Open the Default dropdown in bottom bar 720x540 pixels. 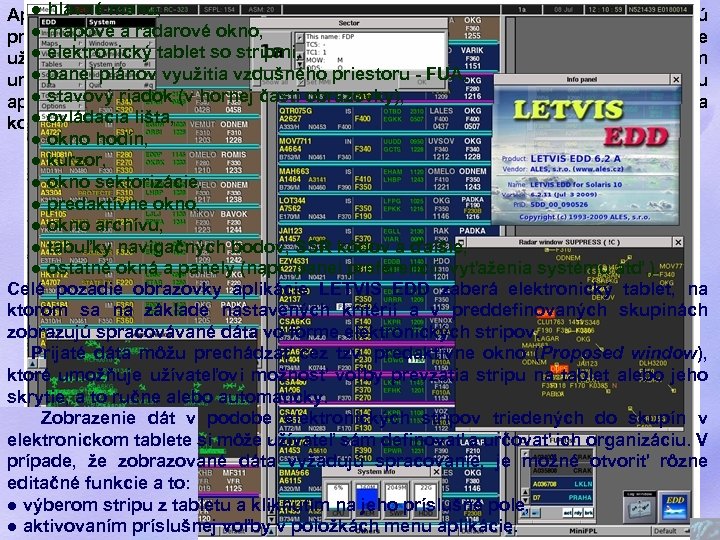coord(673,531)
